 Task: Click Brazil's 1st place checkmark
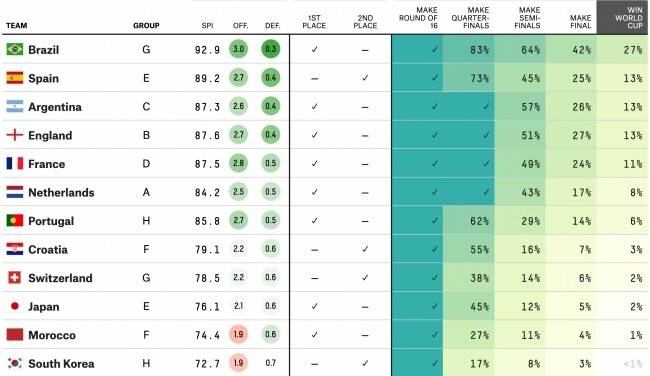tap(314, 49)
